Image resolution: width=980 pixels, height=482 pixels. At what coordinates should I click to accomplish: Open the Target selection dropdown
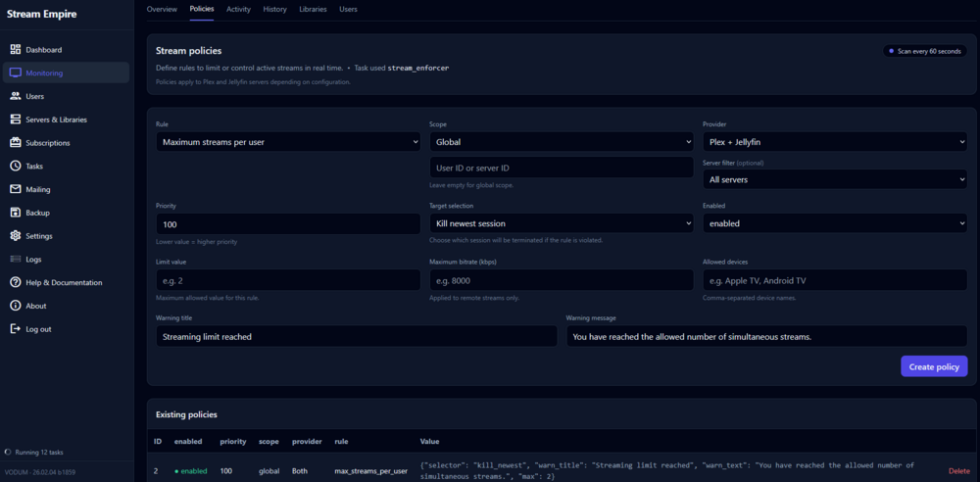click(x=562, y=223)
